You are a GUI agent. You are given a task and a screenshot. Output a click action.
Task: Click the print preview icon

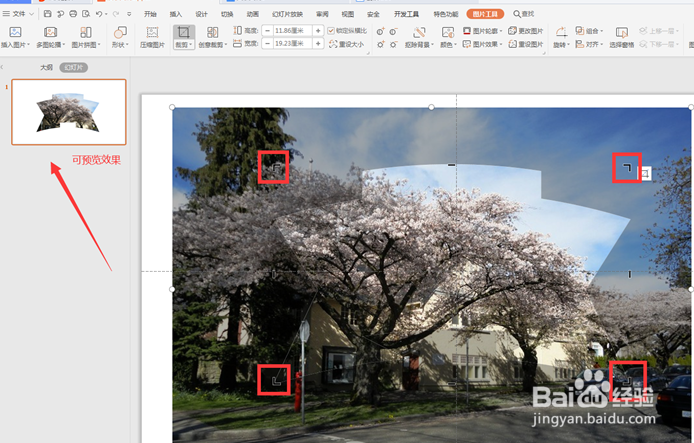click(x=86, y=14)
